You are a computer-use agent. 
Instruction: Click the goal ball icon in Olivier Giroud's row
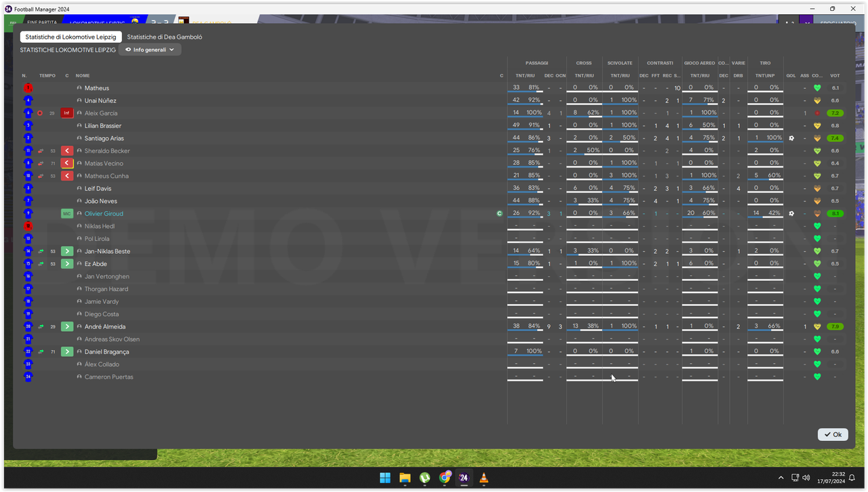click(x=791, y=214)
